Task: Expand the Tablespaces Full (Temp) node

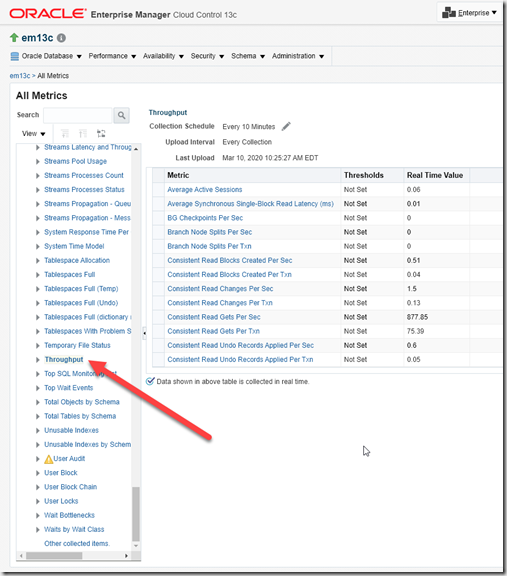Action: (37, 289)
